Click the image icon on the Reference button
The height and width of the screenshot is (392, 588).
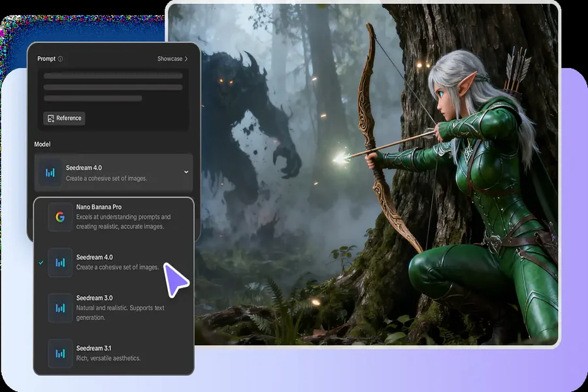click(50, 118)
